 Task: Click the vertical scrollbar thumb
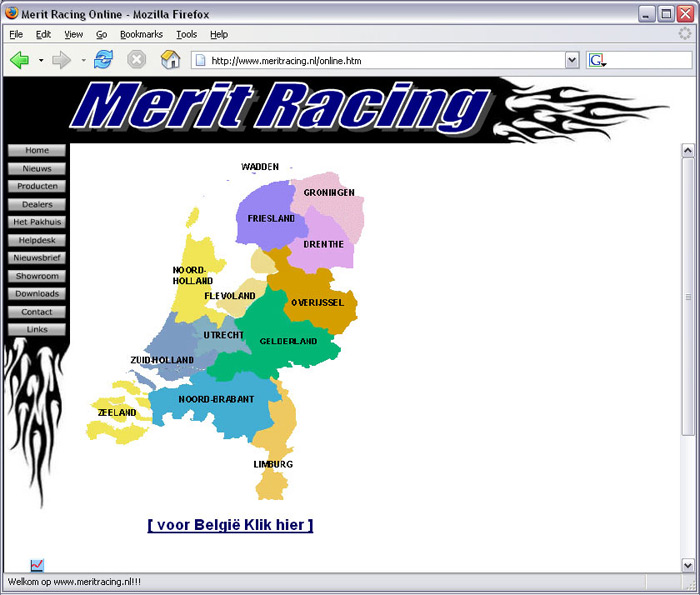coord(688,297)
